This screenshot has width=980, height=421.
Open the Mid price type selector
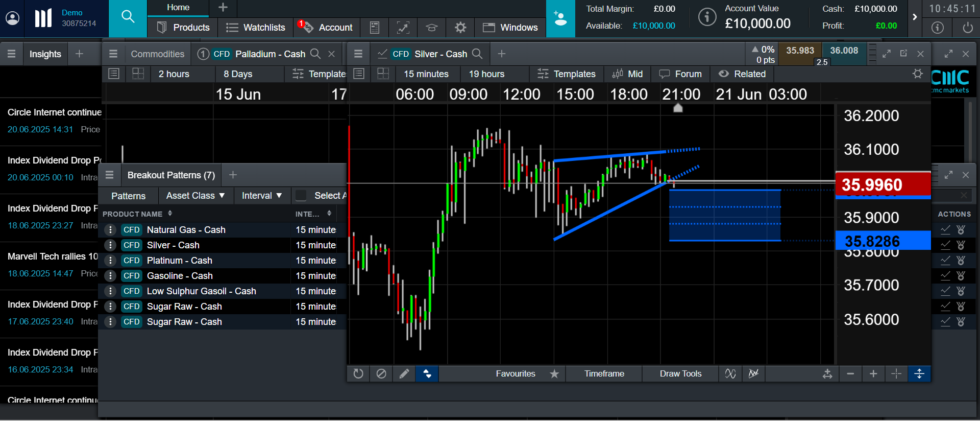pos(627,74)
